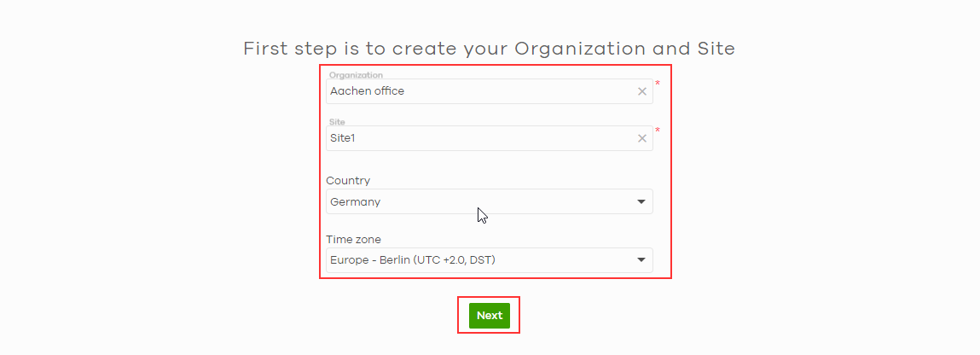Click the 'First step is to create' heading

489,49
